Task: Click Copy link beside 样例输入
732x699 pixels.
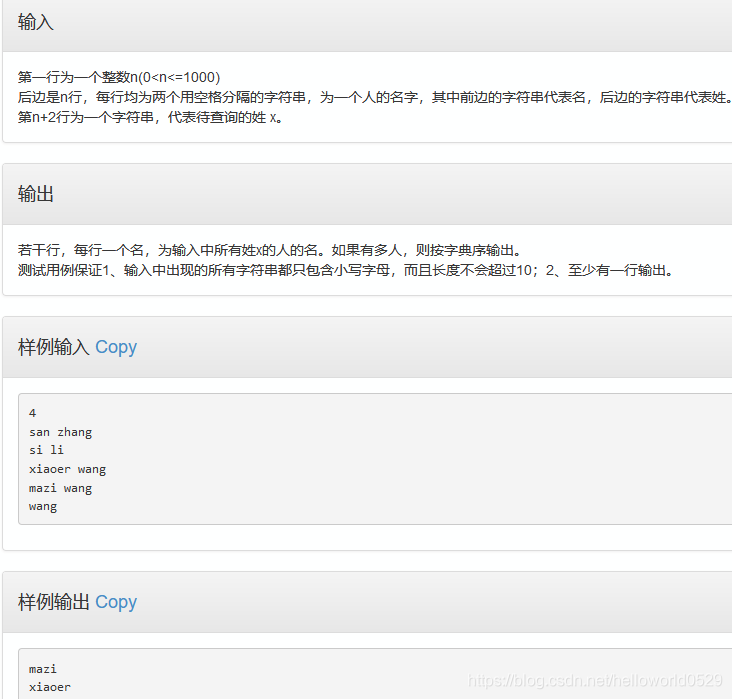Action: (x=116, y=347)
